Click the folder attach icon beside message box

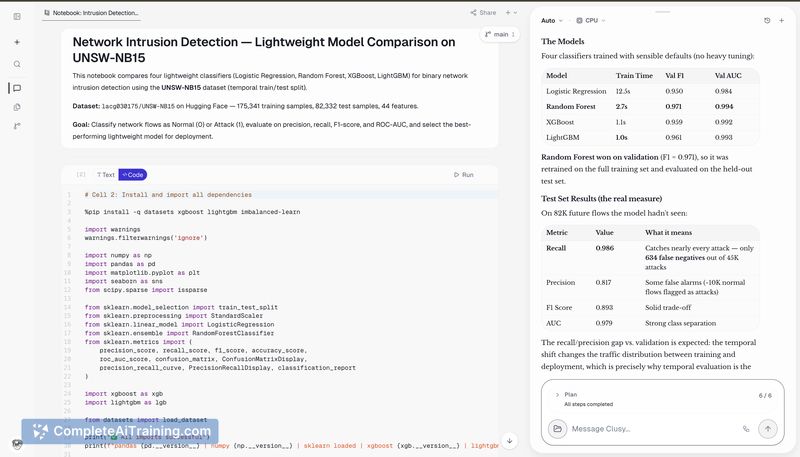[x=558, y=429]
